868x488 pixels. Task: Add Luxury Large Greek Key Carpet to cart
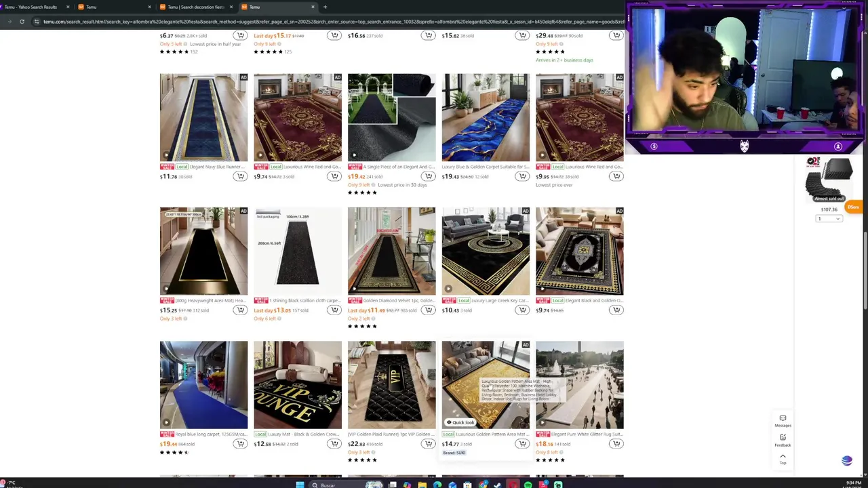(522, 310)
